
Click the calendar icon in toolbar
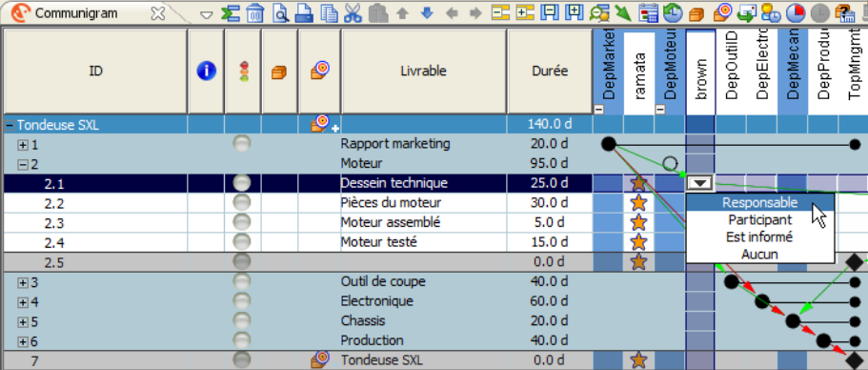pos(648,12)
